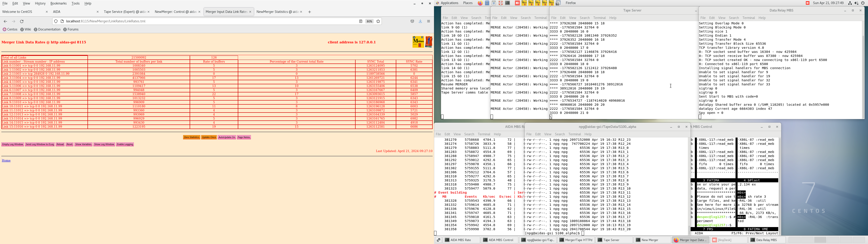This screenshot has height=244, width=868.
Task: Follow the Home link
Action: pyautogui.click(x=6, y=160)
